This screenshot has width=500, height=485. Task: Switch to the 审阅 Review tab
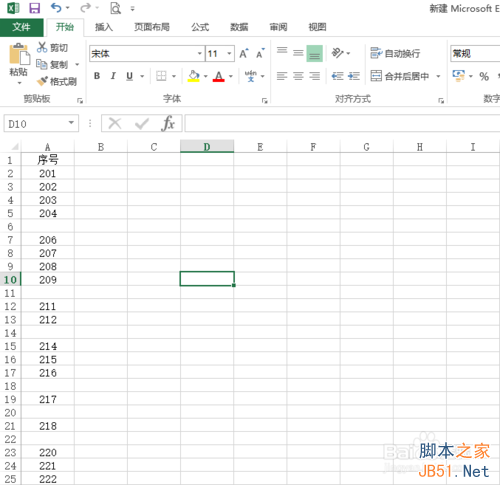[x=278, y=27]
